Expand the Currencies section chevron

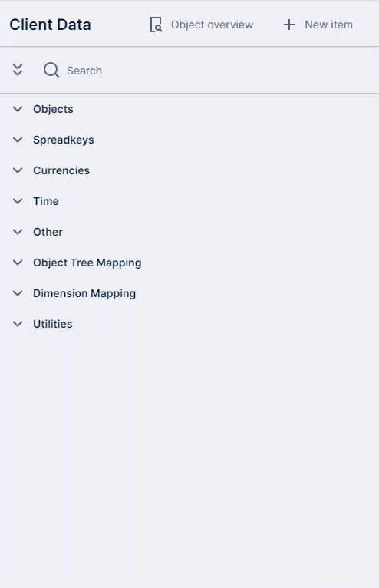[18, 170]
